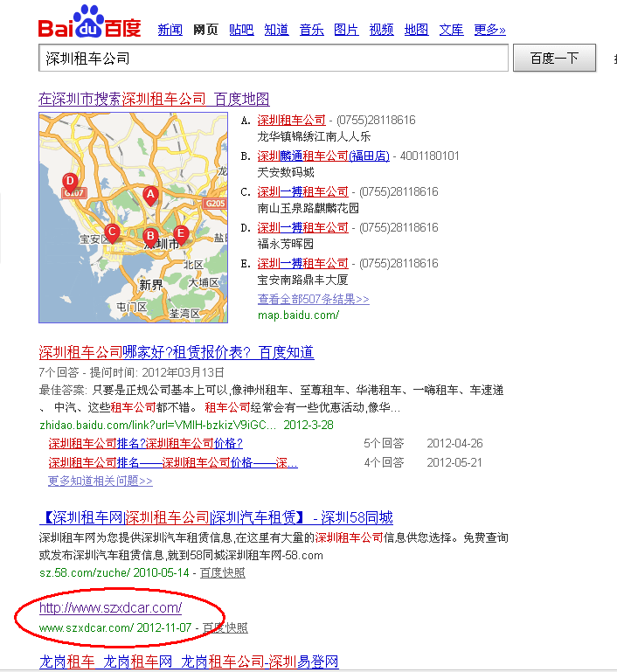The height and width of the screenshot is (672, 617).
Task: Open 深圳租车公司排名?深圳租车公司价格? question
Action: pos(146,443)
